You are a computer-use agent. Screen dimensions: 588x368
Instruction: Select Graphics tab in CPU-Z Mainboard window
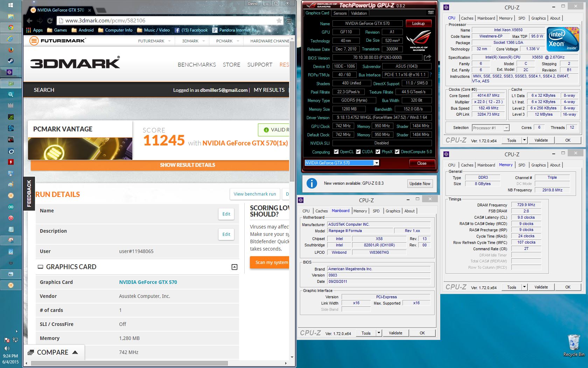coord(393,211)
